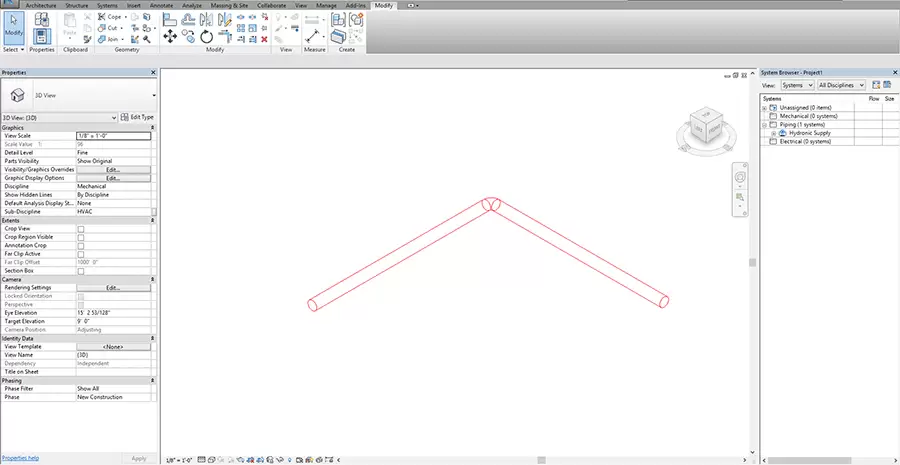Screen dimensions: 900x465
Task: Toggle the Section Box checkbox
Action: tap(81, 271)
